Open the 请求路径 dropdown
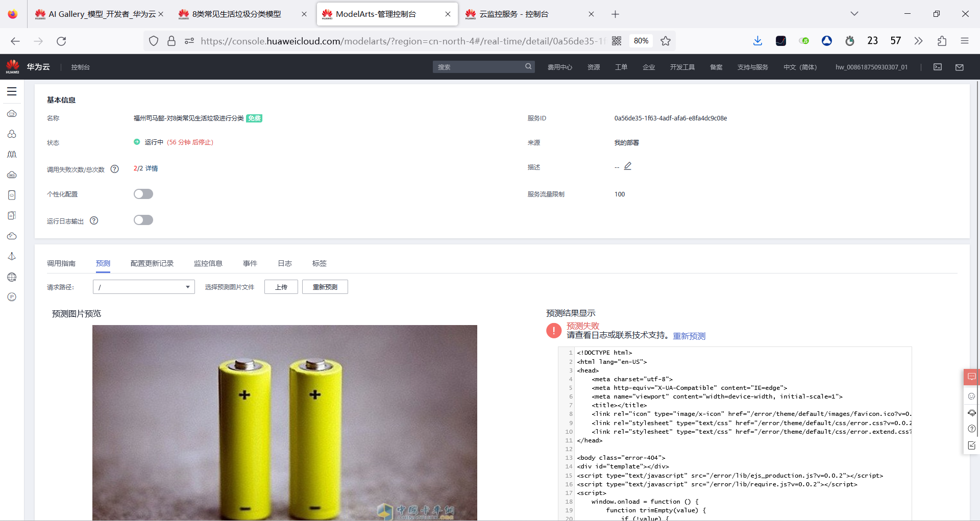This screenshot has width=980, height=521. tap(144, 287)
